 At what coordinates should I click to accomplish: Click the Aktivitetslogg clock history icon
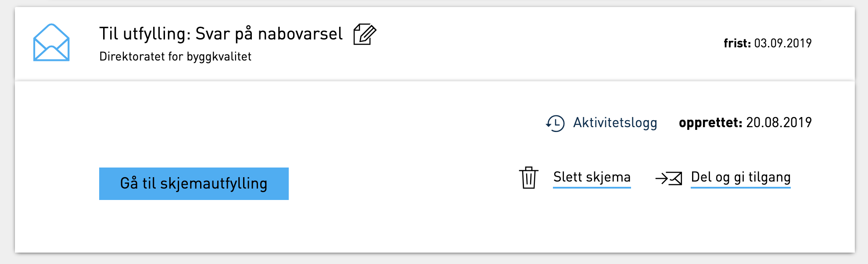pyautogui.click(x=555, y=123)
